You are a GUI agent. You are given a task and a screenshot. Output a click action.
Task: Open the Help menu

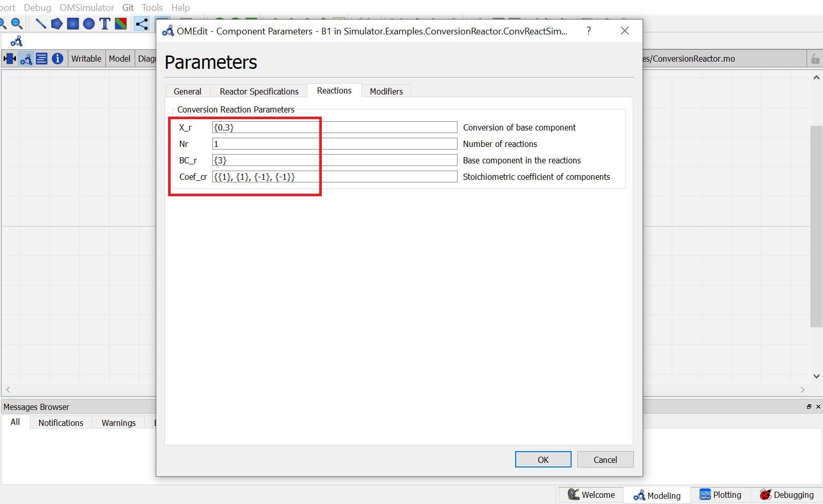click(x=180, y=8)
